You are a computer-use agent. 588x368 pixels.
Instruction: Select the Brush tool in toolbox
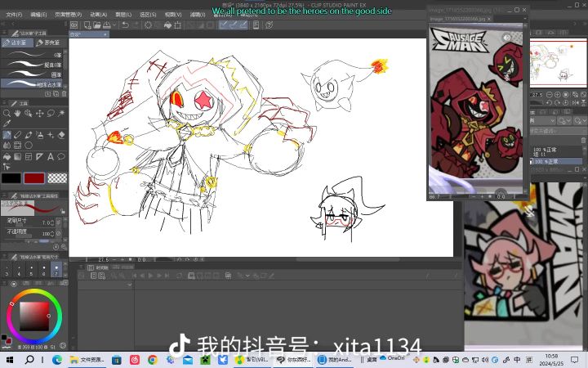click(29, 135)
